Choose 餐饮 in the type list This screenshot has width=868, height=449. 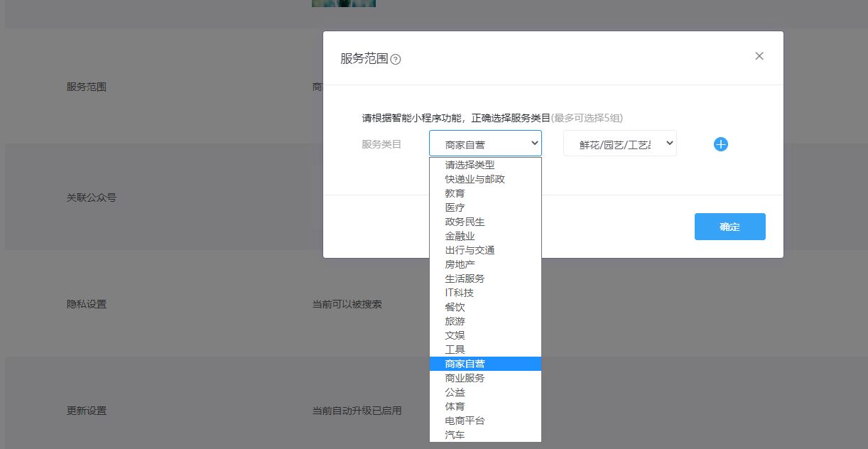tap(455, 306)
